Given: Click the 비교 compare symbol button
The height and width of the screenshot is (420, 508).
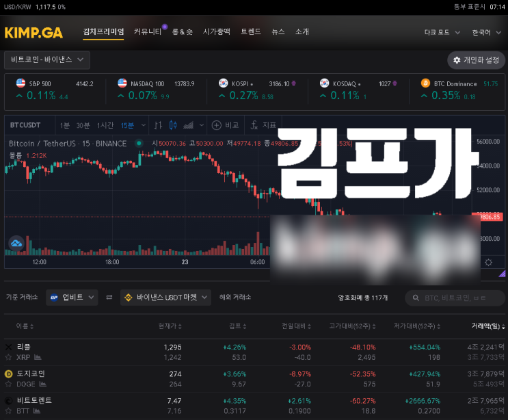Looking at the screenshot, I should point(225,125).
